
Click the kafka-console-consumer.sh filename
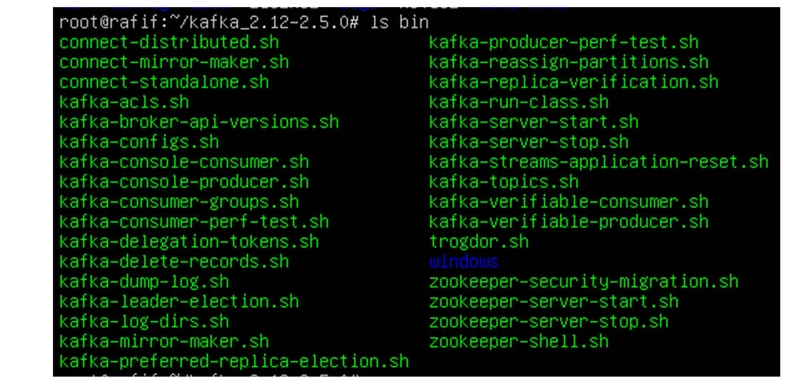[x=184, y=162]
